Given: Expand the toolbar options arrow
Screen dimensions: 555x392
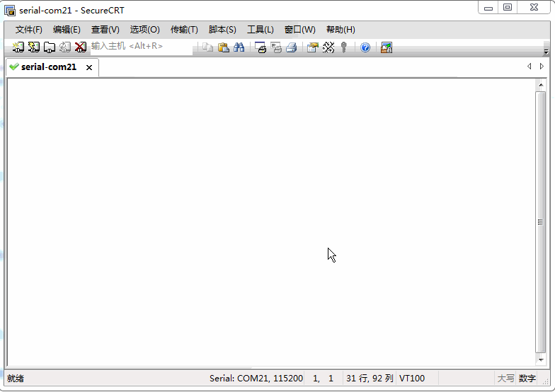Looking at the screenshot, I should [x=547, y=52].
